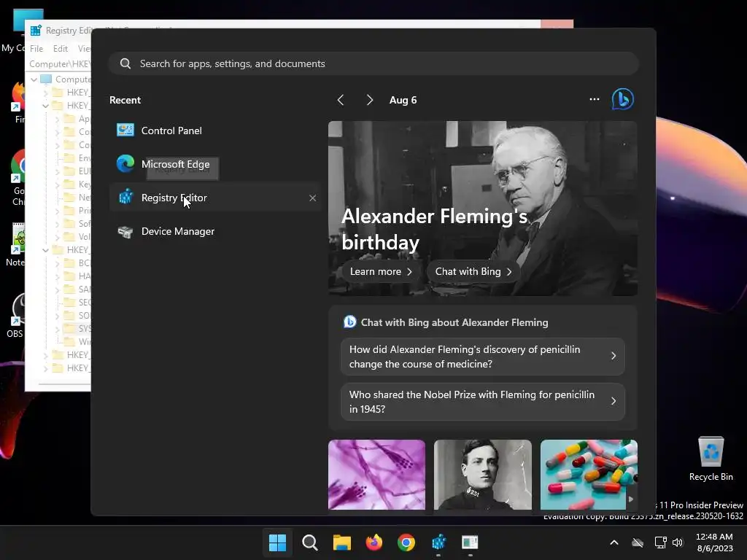Open the clock showing 12:48 AM

click(x=715, y=542)
